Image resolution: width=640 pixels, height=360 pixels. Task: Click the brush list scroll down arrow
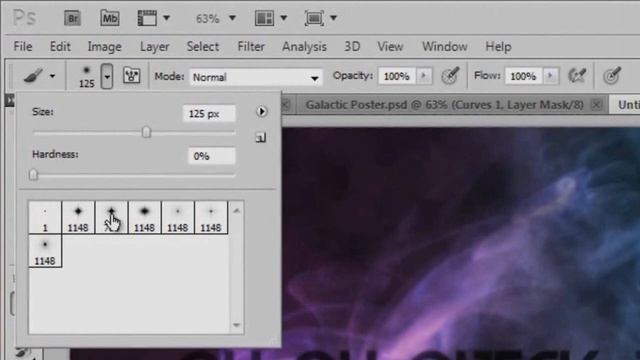coord(236,325)
